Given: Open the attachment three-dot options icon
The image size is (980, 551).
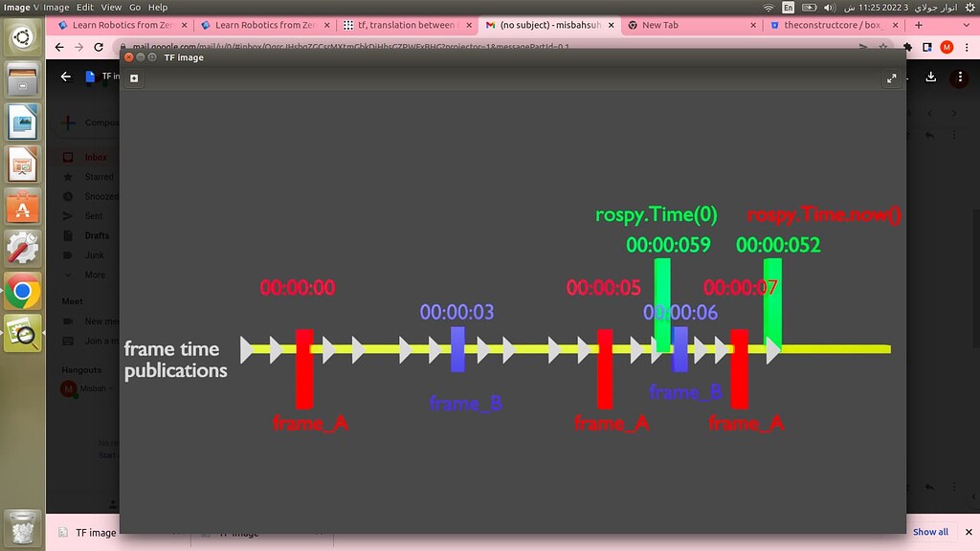Looking at the screenshot, I should [960, 78].
